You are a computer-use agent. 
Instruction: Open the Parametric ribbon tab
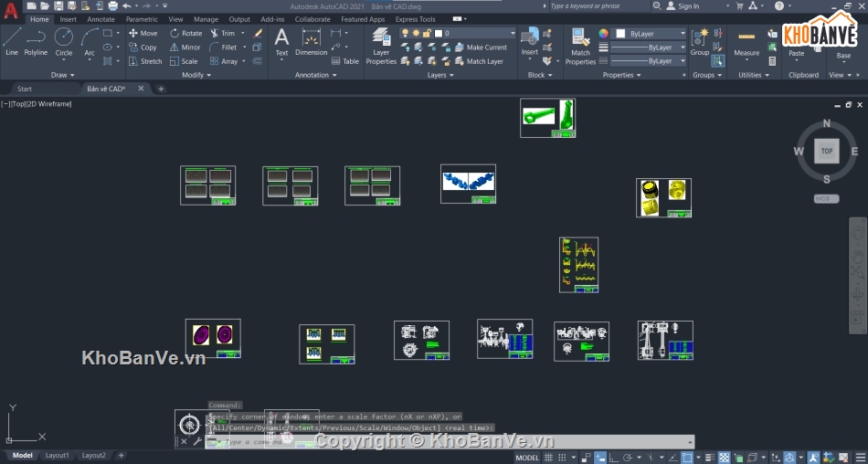142,19
